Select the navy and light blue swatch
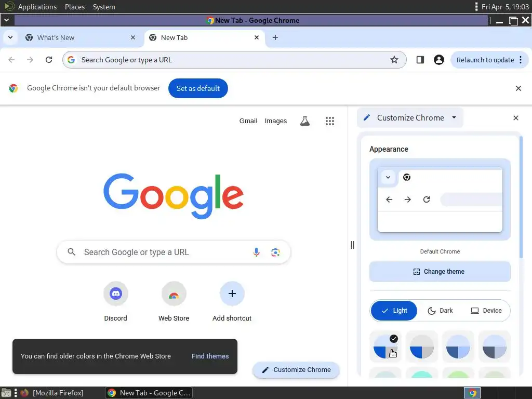The image size is (532, 399). coord(458,347)
